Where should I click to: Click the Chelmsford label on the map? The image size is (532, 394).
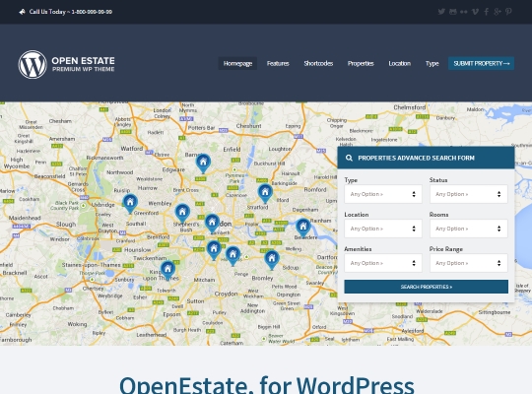pyautogui.click(x=410, y=107)
